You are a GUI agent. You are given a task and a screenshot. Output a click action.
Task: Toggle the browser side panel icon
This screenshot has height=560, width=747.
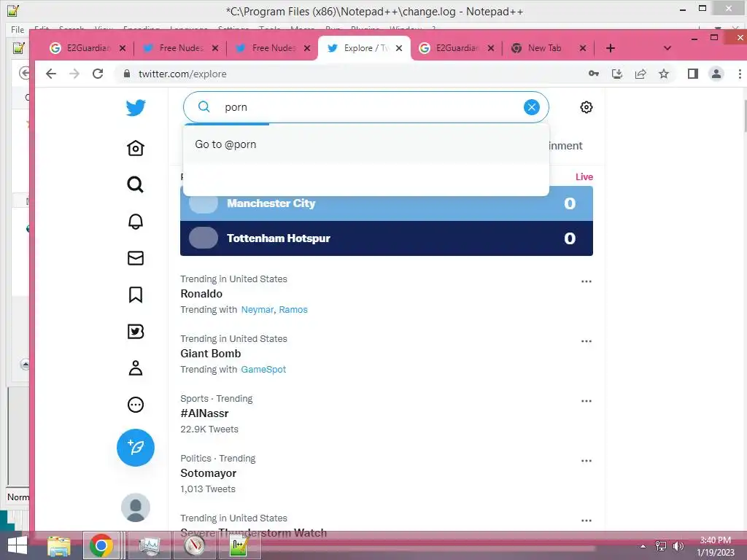[x=693, y=74]
